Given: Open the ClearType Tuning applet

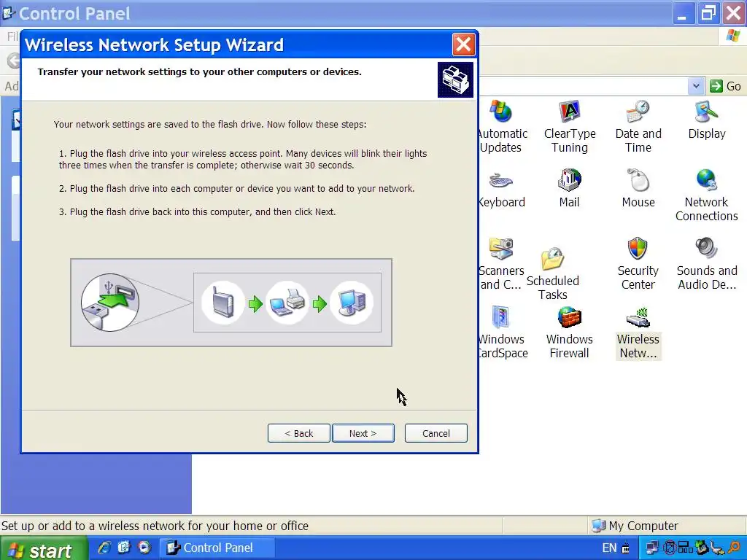Looking at the screenshot, I should tap(570, 126).
